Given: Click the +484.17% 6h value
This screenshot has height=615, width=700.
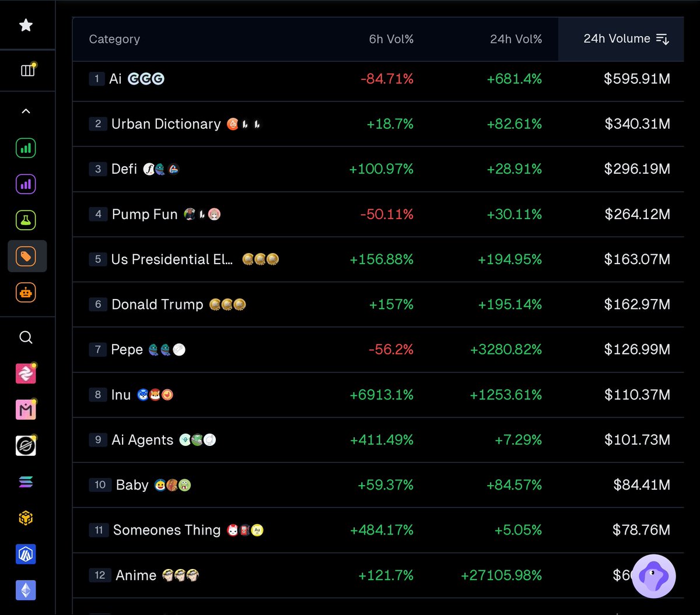Looking at the screenshot, I should pos(381,530).
